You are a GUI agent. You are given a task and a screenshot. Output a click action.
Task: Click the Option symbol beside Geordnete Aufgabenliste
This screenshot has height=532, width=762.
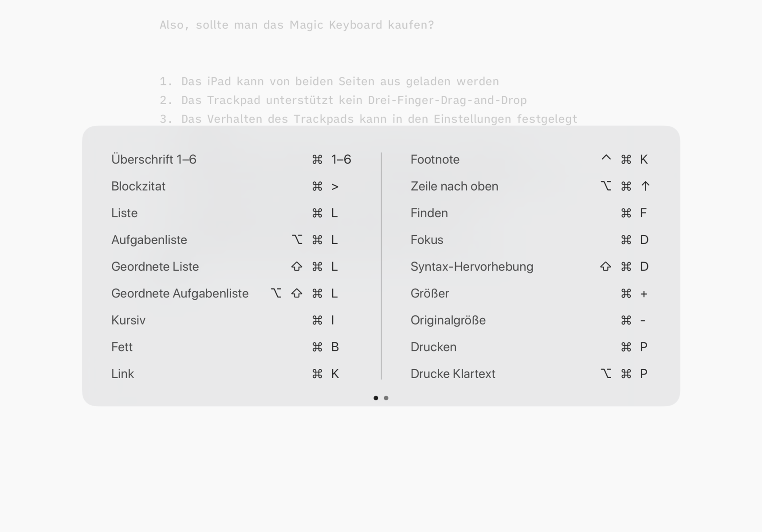click(276, 293)
